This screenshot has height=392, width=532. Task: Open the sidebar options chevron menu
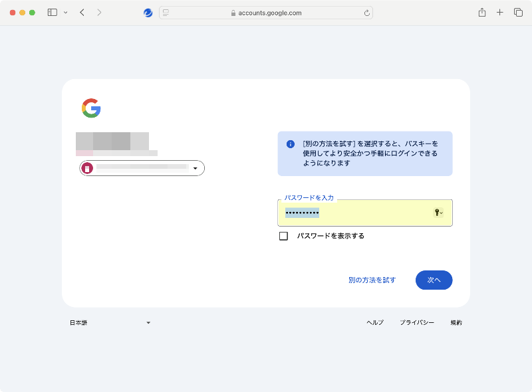tap(65, 13)
